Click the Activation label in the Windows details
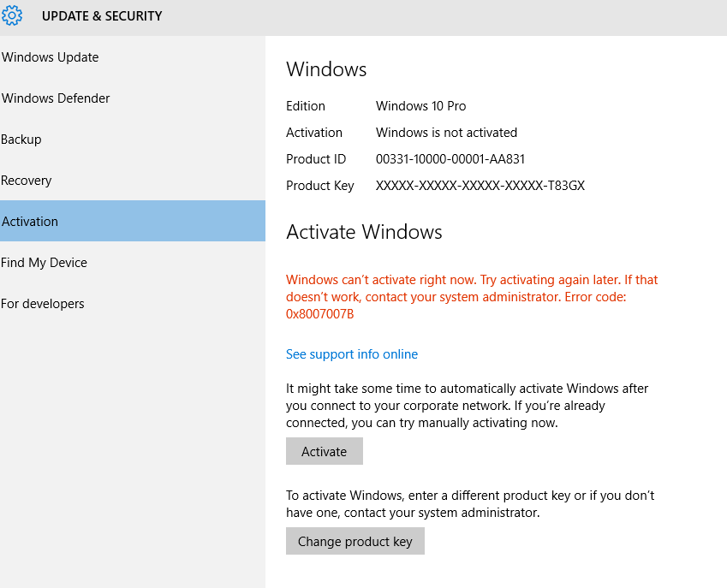727x588 pixels. tap(314, 133)
